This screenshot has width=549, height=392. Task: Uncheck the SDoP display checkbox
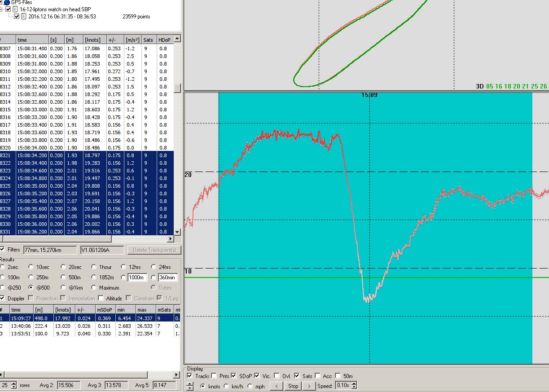(x=233, y=376)
